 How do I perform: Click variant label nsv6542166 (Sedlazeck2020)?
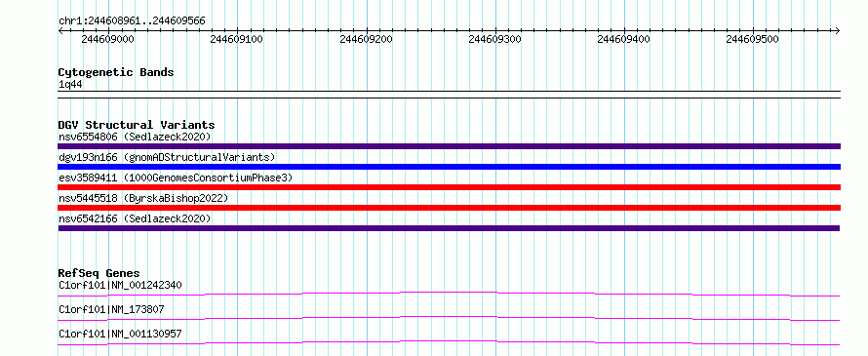pos(135,218)
